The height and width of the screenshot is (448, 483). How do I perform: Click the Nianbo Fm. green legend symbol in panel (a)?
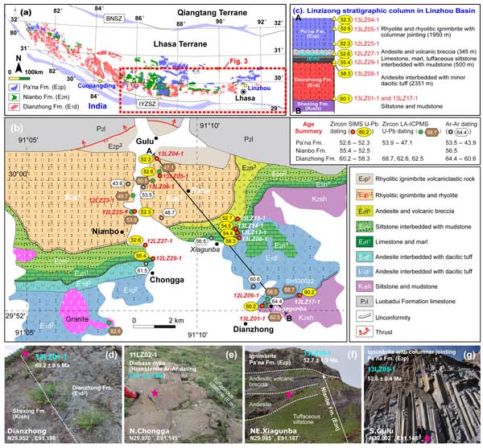pos(14,97)
